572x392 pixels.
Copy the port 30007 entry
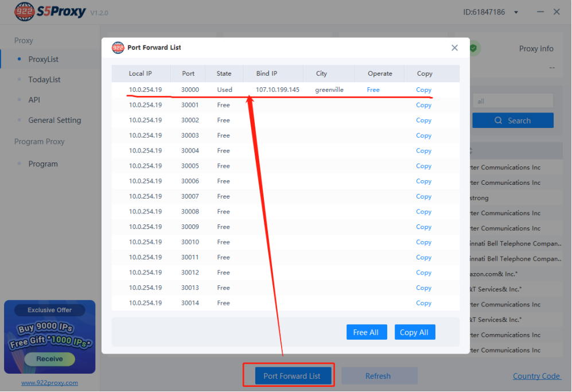[424, 197]
